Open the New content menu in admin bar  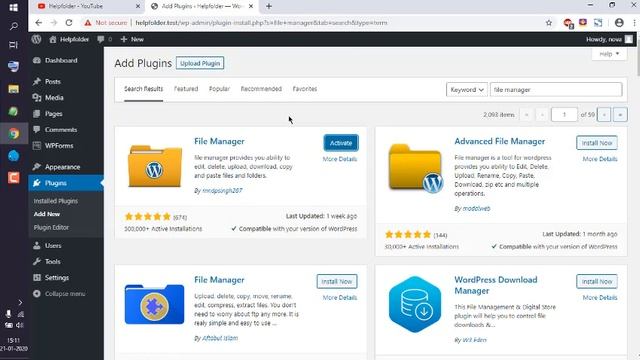132,39
